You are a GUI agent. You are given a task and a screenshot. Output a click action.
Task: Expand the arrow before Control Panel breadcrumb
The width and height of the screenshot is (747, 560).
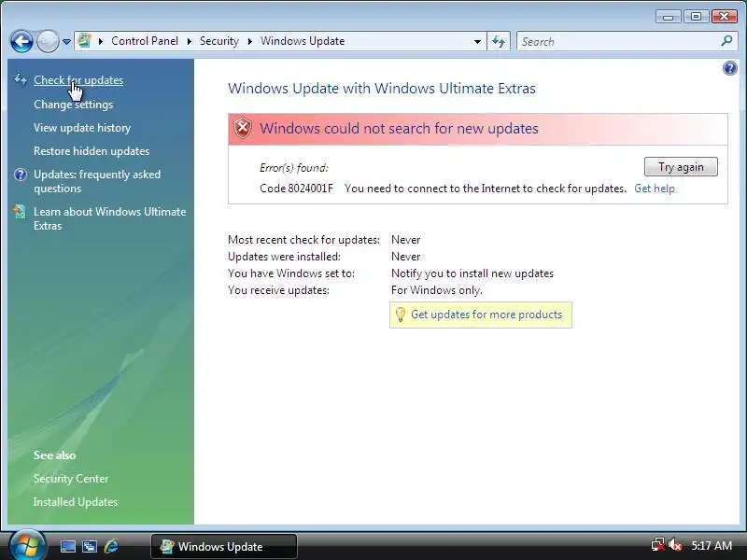coord(101,41)
